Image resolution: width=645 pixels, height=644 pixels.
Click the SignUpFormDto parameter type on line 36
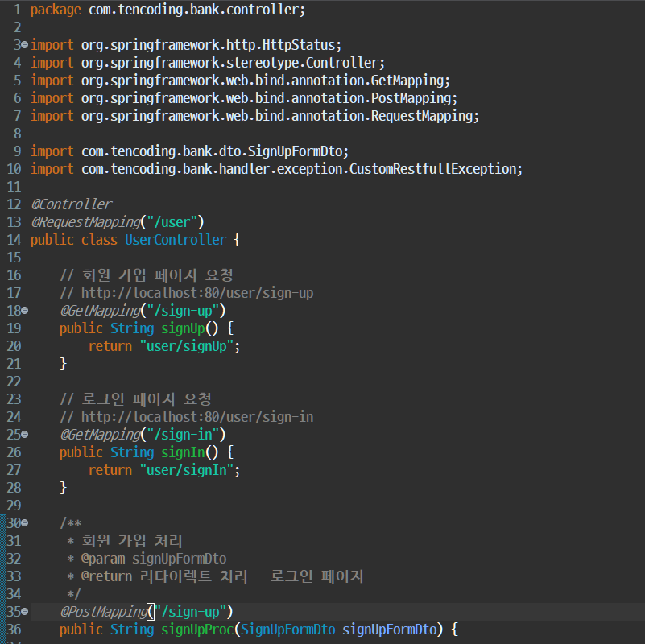click(x=287, y=630)
